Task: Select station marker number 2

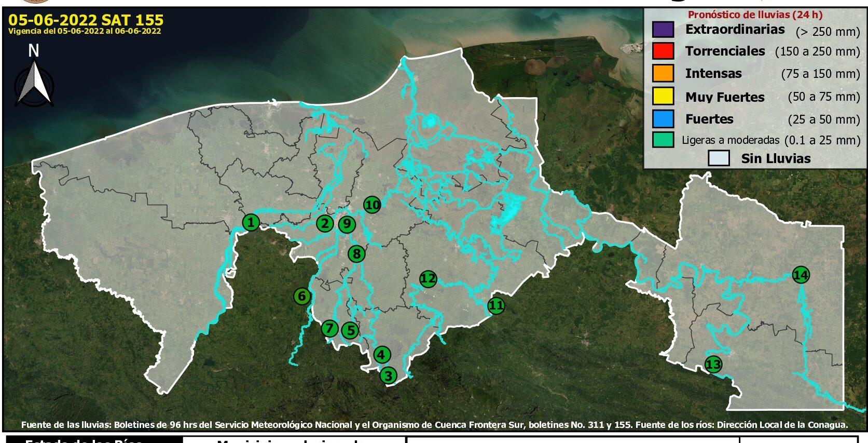Action: coord(325,223)
